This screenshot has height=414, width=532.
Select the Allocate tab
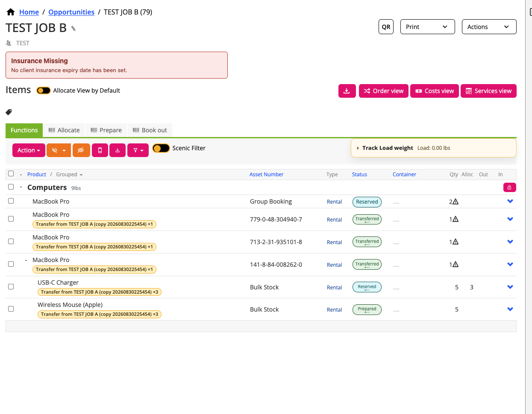pos(64,130)
